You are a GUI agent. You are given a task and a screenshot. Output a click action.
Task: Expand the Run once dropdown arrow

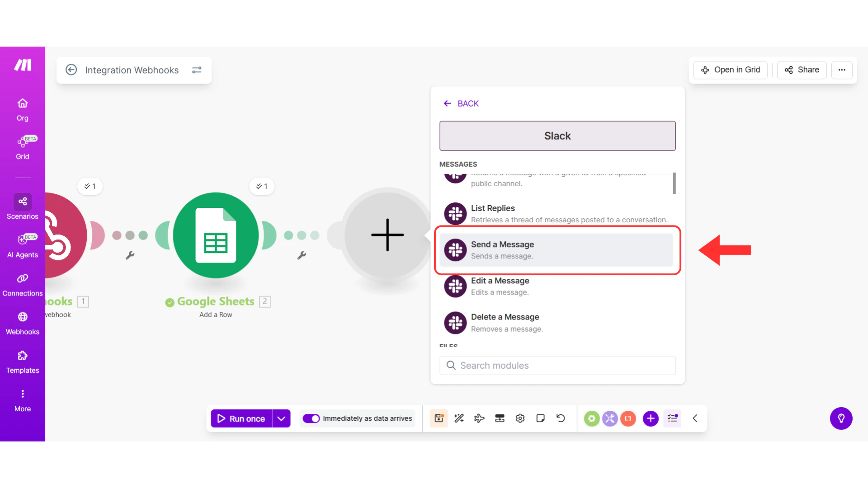coord(281,418)
